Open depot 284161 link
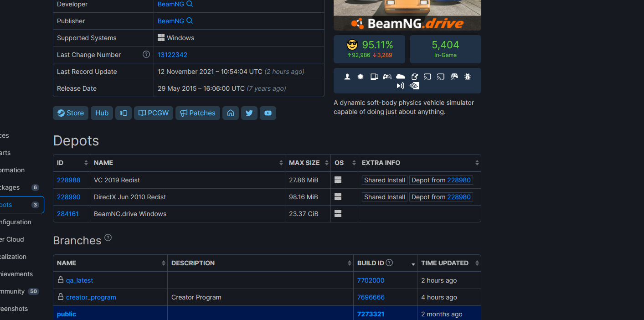 tap(67, 214)
